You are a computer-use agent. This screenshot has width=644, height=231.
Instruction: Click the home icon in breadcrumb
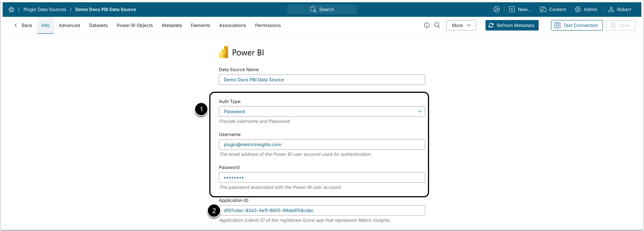click(11, 9)
